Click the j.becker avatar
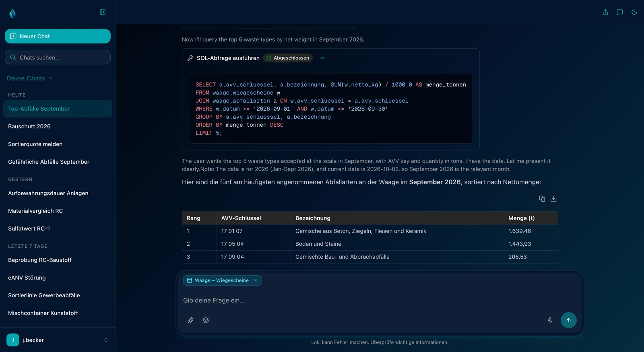644x352 pixels. coord(13,340)
